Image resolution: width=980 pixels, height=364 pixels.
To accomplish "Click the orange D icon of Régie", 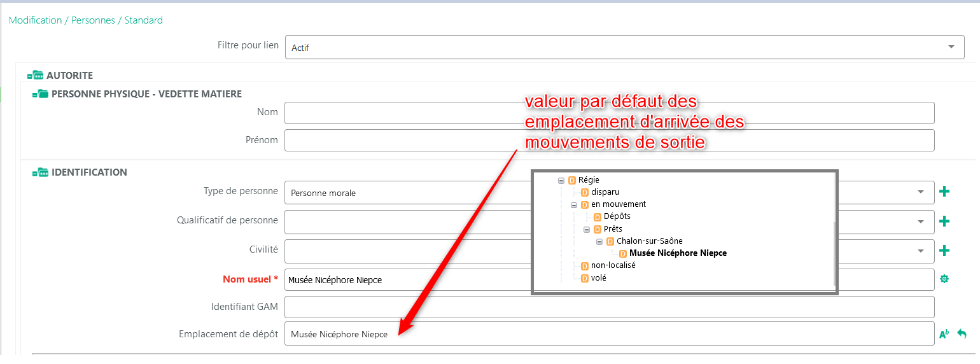I will click(572, 180).
